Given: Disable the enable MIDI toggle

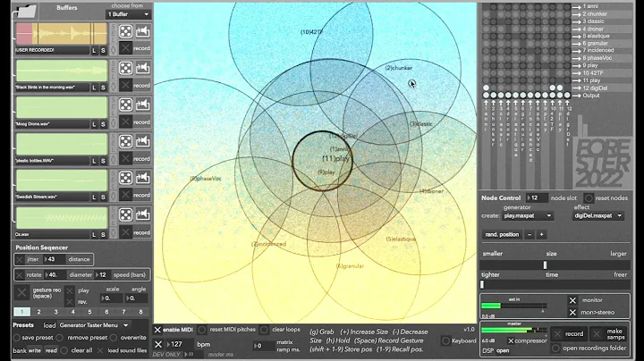Looking at the screenshot, I should point(157,330).
